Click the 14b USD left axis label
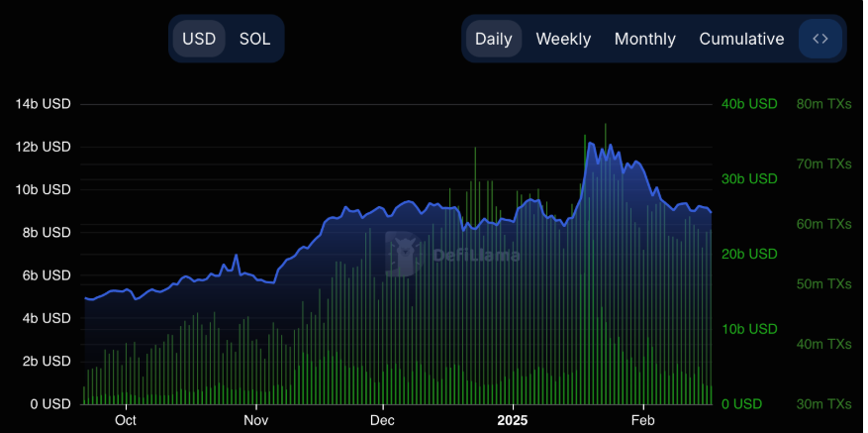Image resolution: width=868 pixels, height=433 pixels. (x=43, y=104)
